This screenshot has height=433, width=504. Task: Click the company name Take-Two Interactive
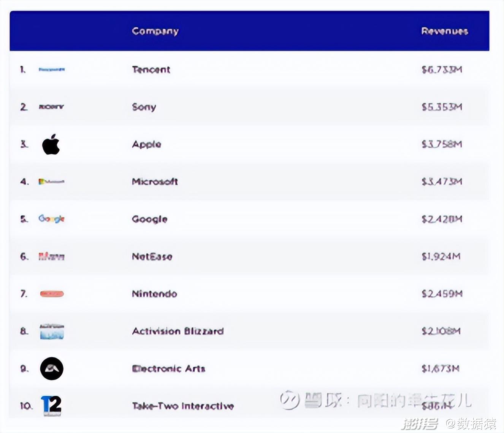coord(183,406)
